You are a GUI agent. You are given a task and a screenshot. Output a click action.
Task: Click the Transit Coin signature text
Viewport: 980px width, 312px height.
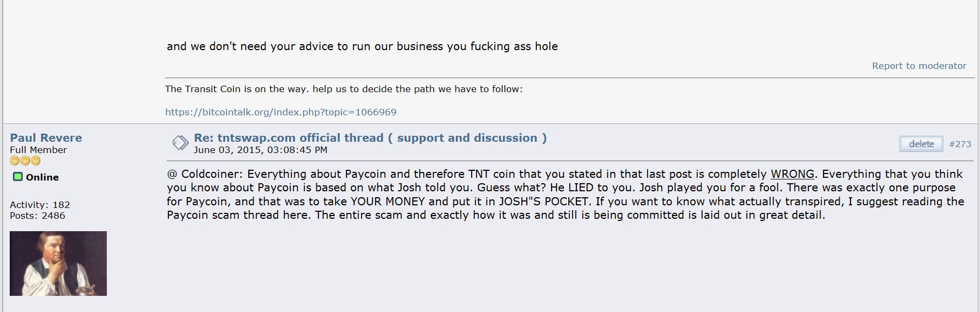344,89
